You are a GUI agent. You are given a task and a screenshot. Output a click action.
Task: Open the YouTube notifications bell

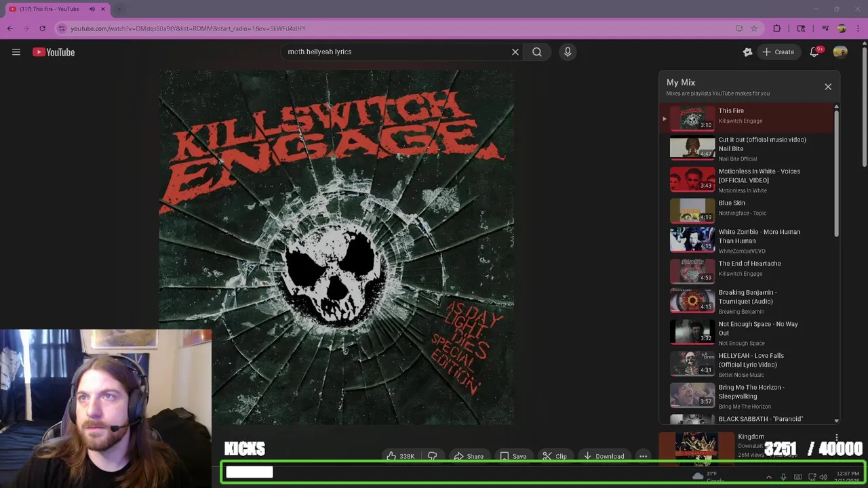tap(814, 52)
